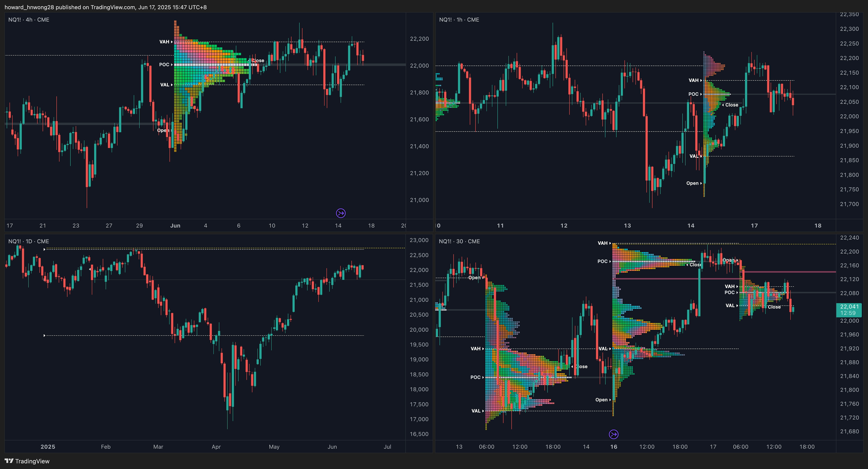Click the TradingView logo at bottom left
The image size is (868, 469).
point(9,461)
